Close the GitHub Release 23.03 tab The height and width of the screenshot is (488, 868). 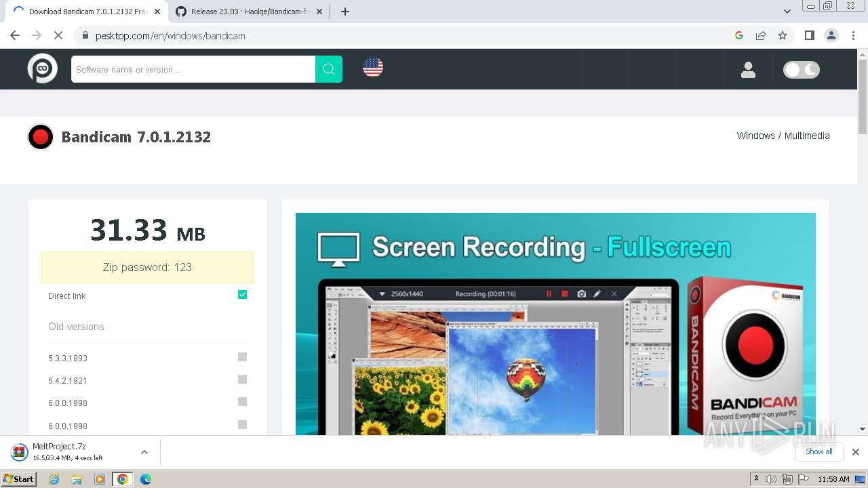tap(319, 12)
